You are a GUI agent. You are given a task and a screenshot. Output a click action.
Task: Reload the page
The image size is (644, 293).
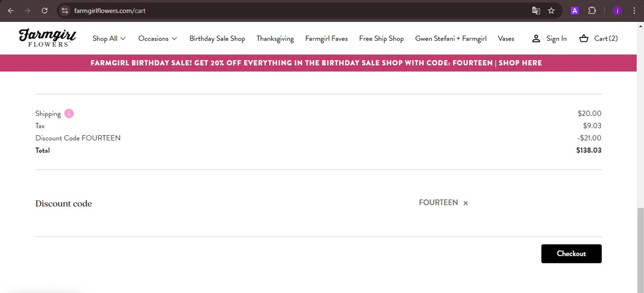pyautogui.click(x=45, y=11)
